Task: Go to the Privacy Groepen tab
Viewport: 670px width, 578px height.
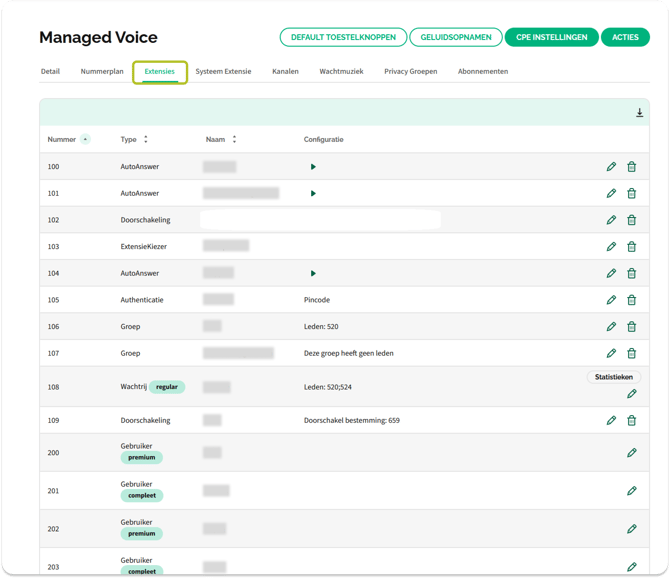Action: pyautogui.click(x=410, y=72)
